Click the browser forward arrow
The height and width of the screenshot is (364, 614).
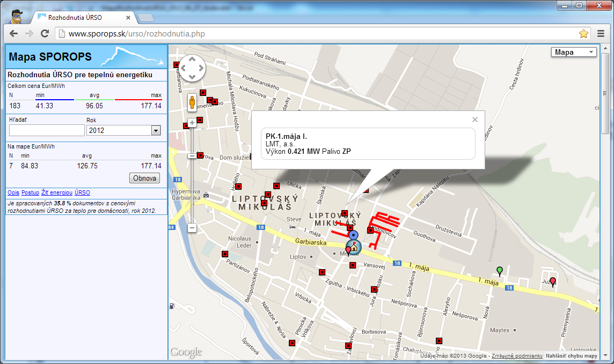click(29, 34)
